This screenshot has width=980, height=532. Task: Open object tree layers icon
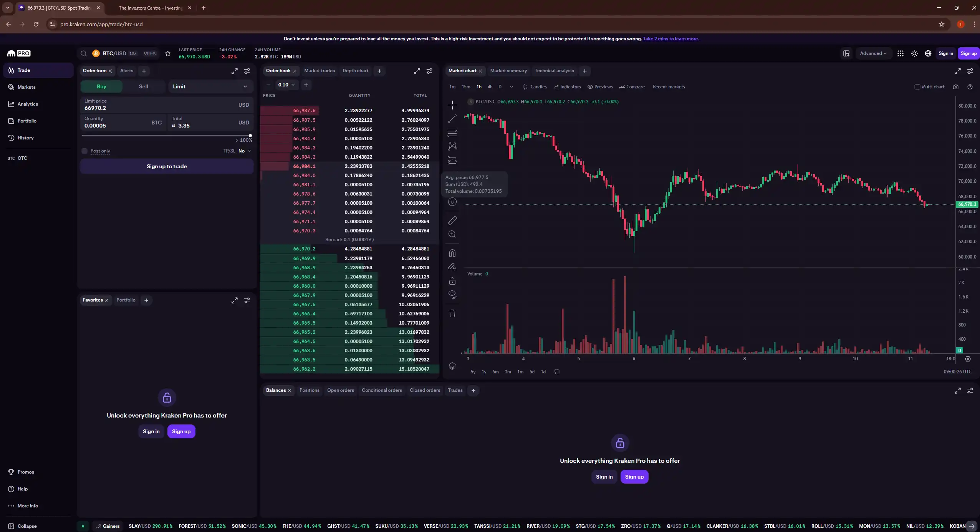[452, 366]
